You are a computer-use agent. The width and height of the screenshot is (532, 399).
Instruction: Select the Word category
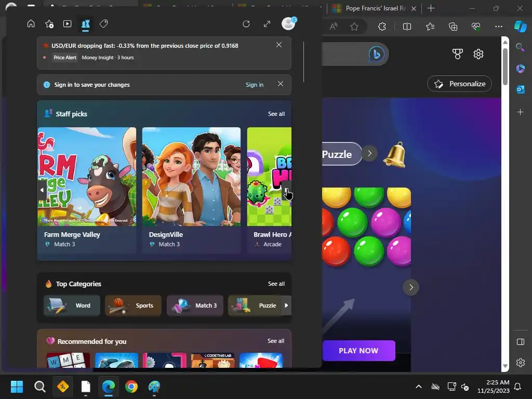click(72, 305)
